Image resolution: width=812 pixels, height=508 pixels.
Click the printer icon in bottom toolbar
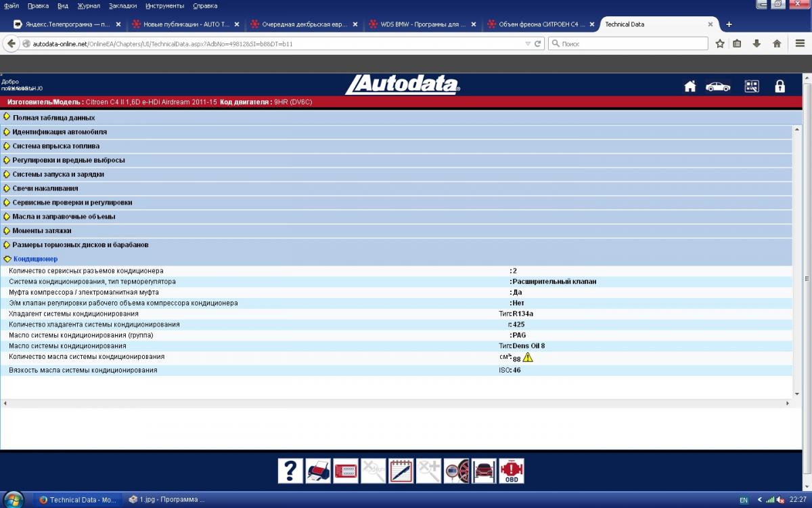click(318, 471)
